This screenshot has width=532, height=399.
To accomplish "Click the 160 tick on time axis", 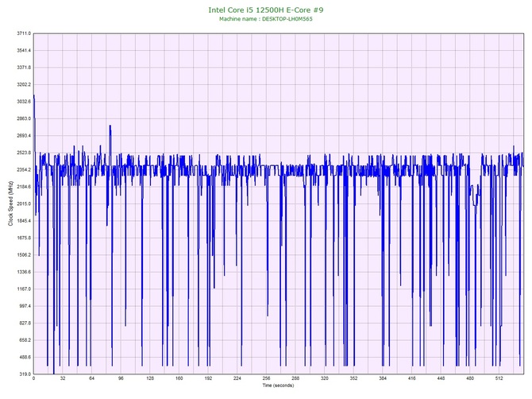I will point(179,378).
